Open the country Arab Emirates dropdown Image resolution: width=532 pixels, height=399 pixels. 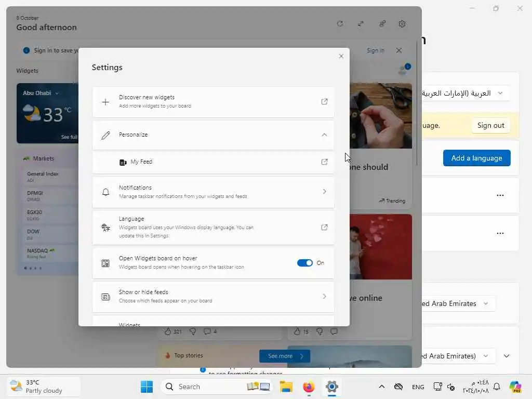click(458, 303)
